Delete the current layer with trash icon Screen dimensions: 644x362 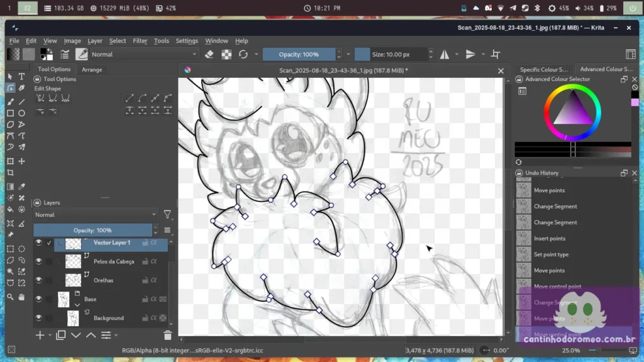tap(167, 336)
